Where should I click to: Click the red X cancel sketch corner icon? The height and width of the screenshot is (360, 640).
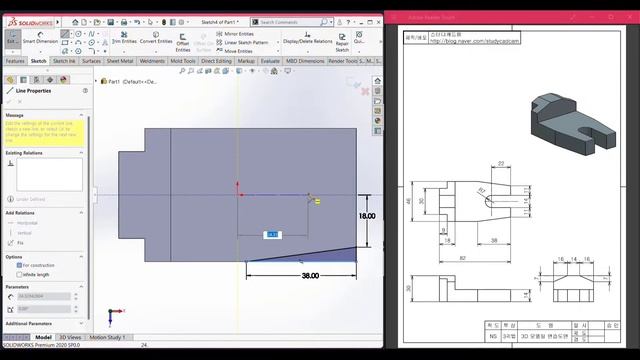click(365, 91)
